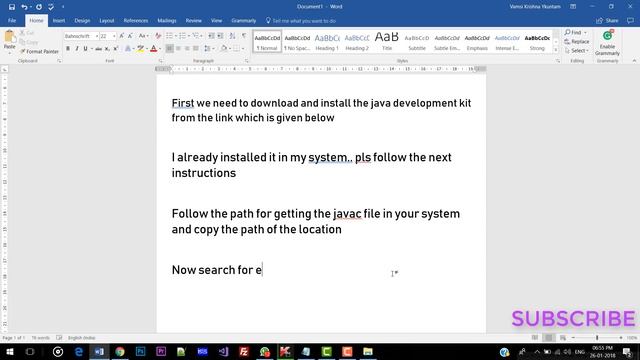Adjust the zoom slider
The width and height of the screenshot is (640, 360).
597,338
